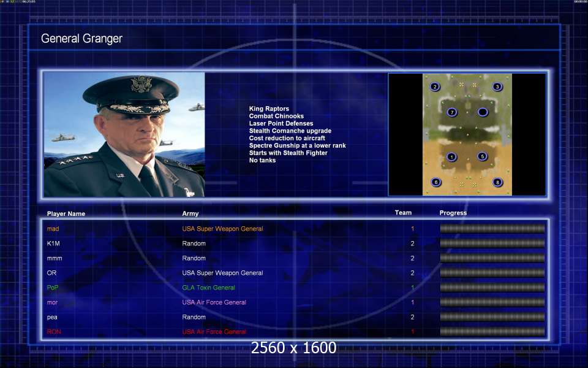This screenshot has width=588, height=368.
Task: Click the team number in OR's row
Action: (x=412, y=273)
